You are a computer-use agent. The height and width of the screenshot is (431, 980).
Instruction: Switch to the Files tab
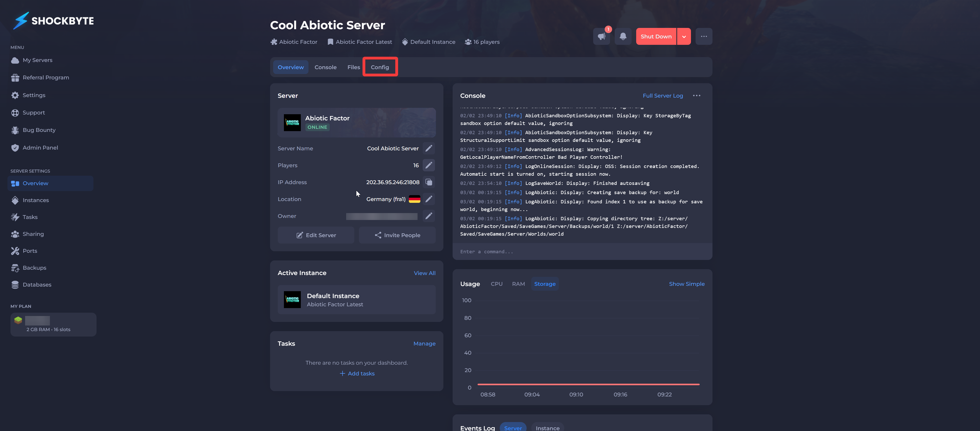pos(354,67)
